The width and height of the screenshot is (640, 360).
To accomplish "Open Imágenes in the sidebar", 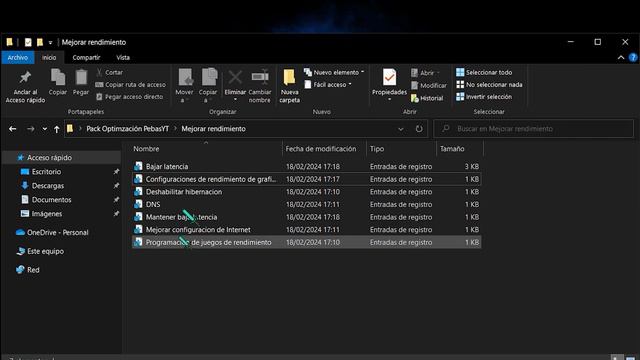I will (x=47, y=214).
